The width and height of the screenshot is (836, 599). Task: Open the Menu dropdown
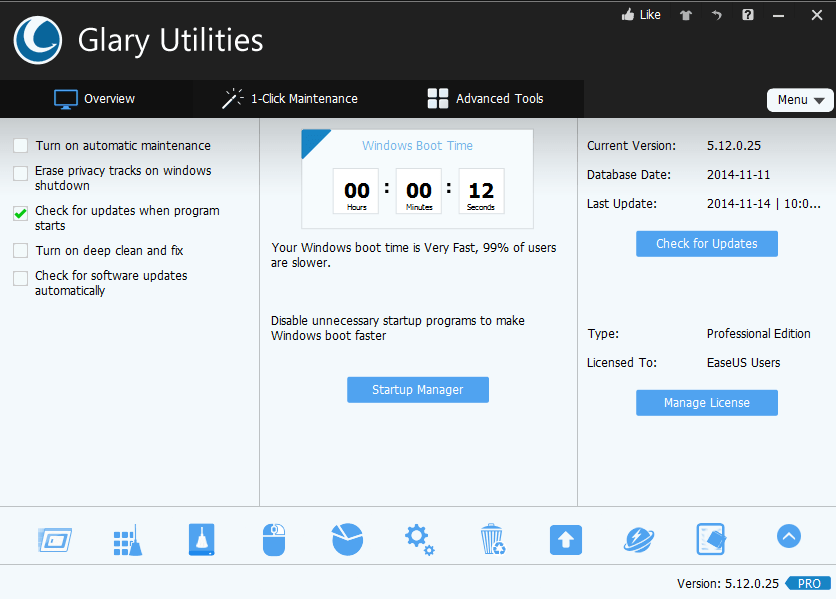coord(800,100)
